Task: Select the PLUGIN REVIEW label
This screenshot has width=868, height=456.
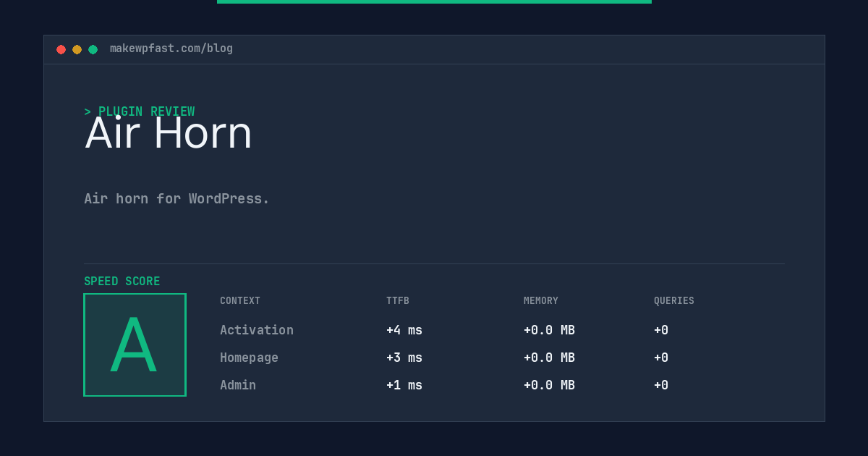Action: point(140,111)
